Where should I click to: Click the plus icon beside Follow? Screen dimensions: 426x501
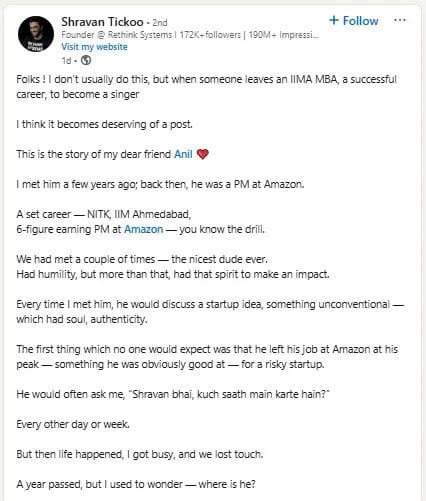click(x=334, y=20)
